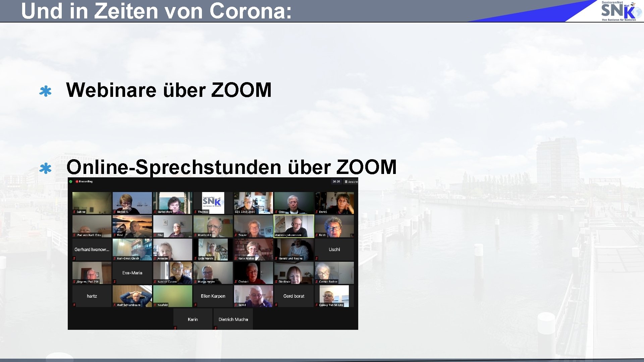644x362 pixels.
Task: Click the muted mic icon on Sabine's tile
Action: pyautogui.click(x=74, y=212)
